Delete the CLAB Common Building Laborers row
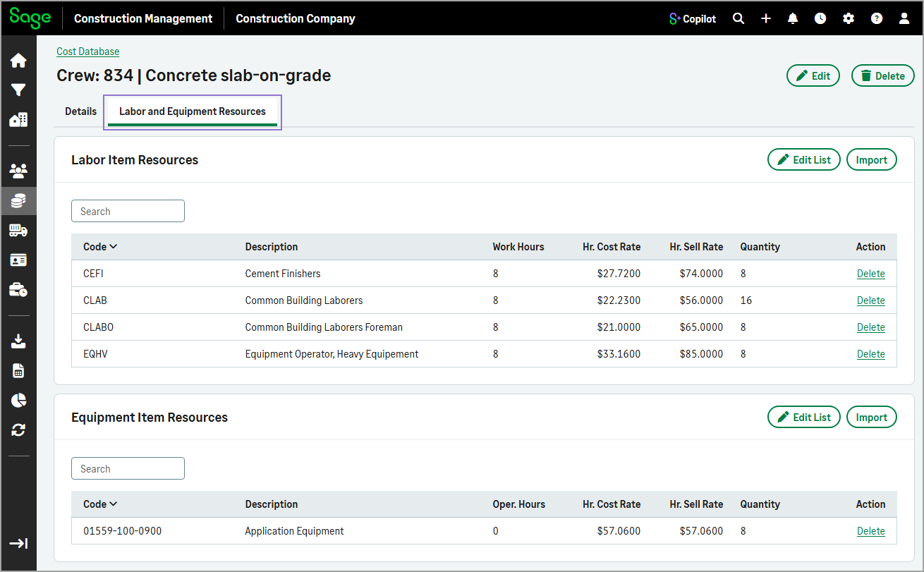The image size is (924, 572). tap(871, 300)
